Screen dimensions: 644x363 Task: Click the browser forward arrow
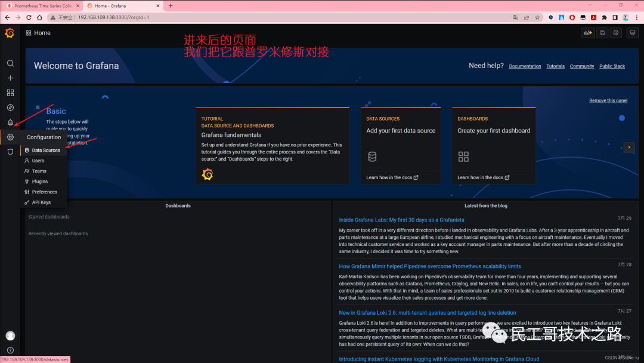click(x=18, y=17)
